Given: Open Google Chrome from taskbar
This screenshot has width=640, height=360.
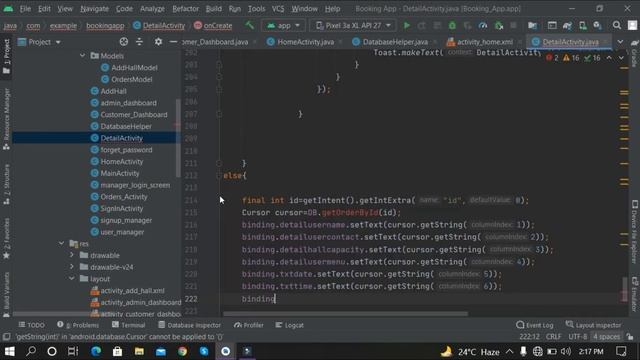Looking at the screenshot, I should point(182,351).
